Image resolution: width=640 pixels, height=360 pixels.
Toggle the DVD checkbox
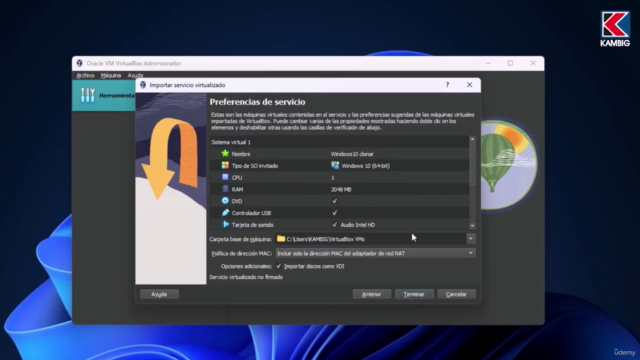[335, 201]
